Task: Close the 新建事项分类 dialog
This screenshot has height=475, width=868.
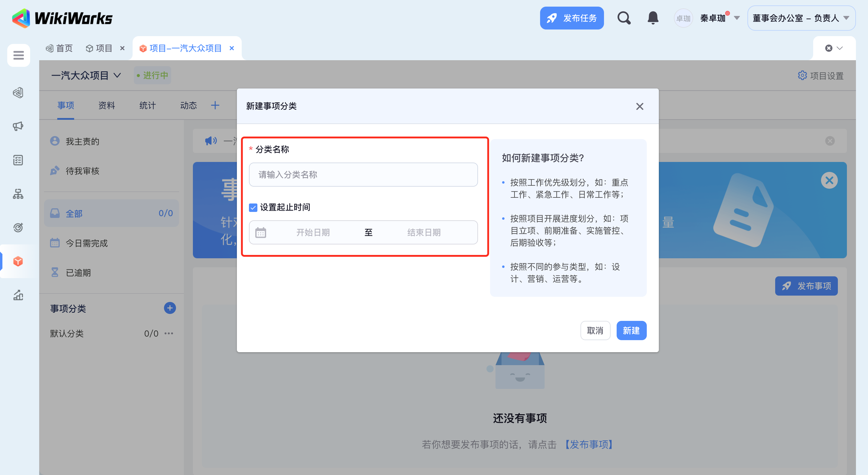Action: tap(640, 106)
